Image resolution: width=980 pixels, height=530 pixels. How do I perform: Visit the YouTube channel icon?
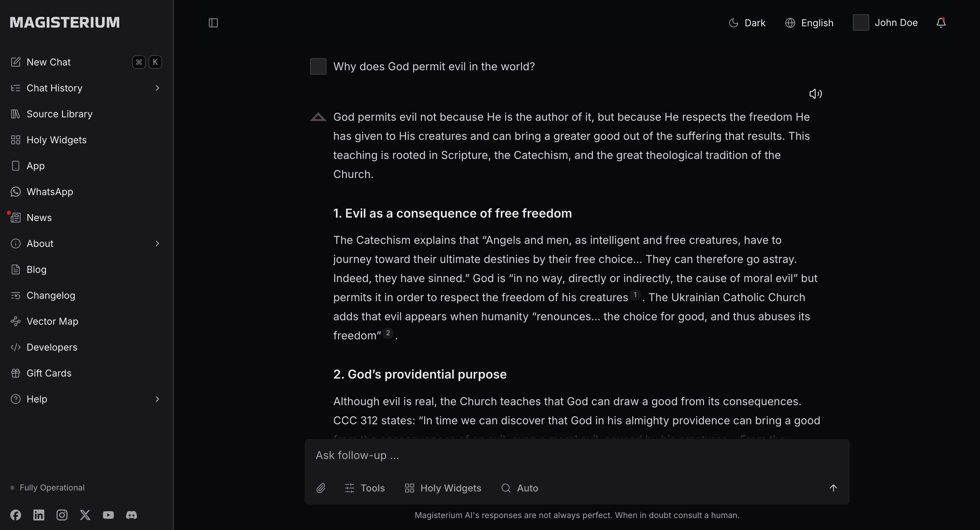[108, 515]
